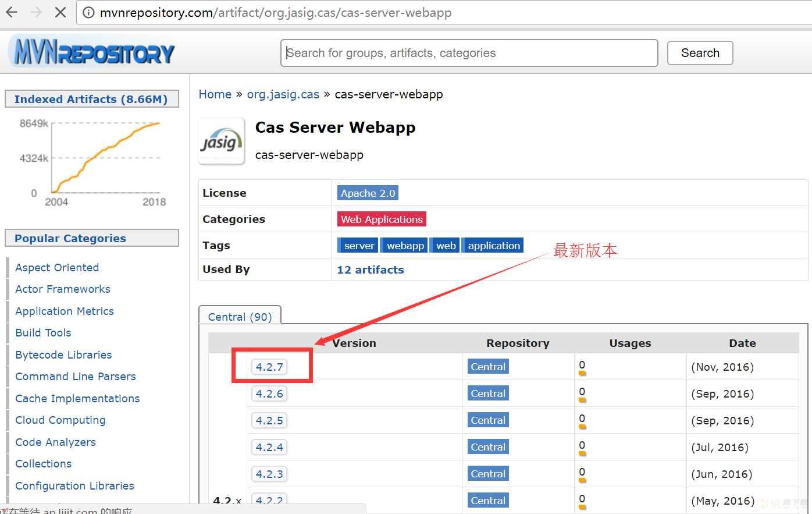Click the webapp tag
Image resolution: width=812 pixels, height=514 pixels.
tap(405, 246)
